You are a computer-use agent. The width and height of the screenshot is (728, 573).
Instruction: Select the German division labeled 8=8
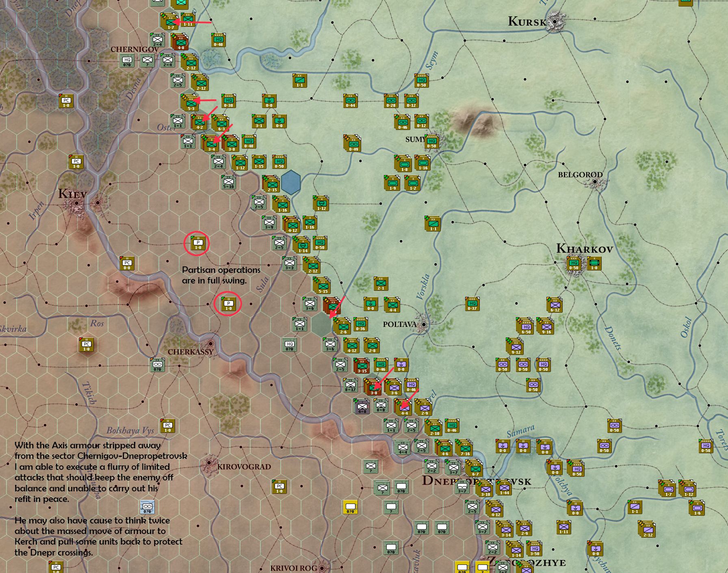(x=381, y=405)
